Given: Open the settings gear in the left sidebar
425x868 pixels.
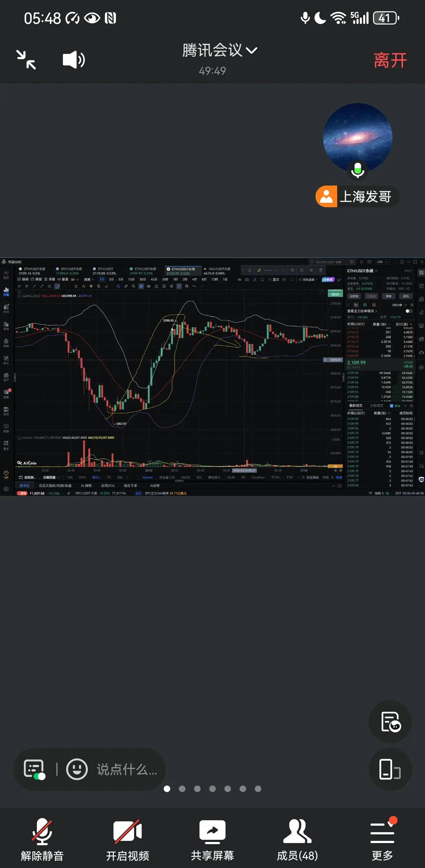Looking at the screenshot, I should coord(6,489).
